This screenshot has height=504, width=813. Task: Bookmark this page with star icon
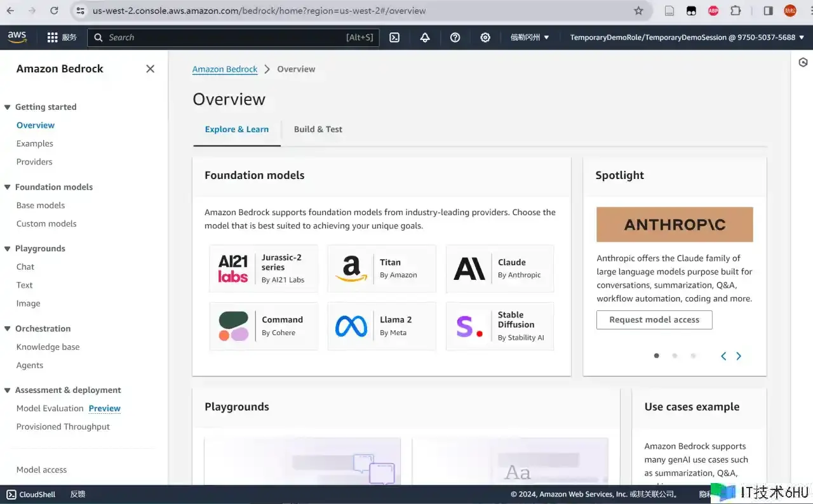(639, 11)
